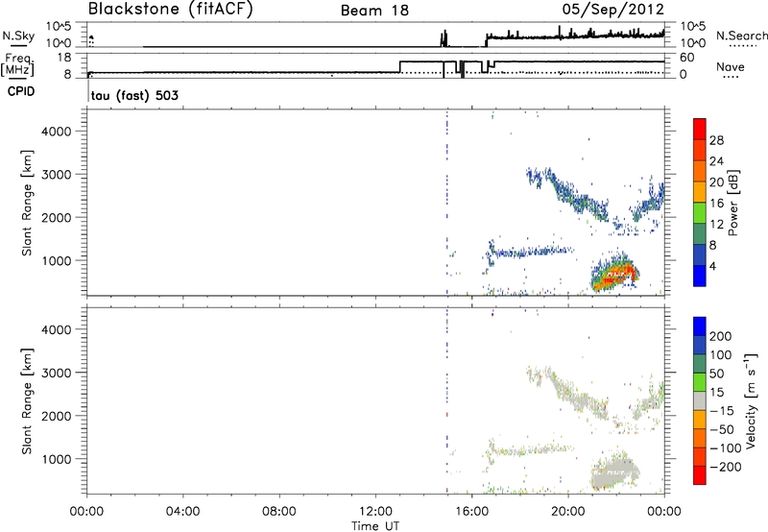Click the "60" Nave axis tick label
Viewport: 768px width, 532px height.
[x=687, y=58]
